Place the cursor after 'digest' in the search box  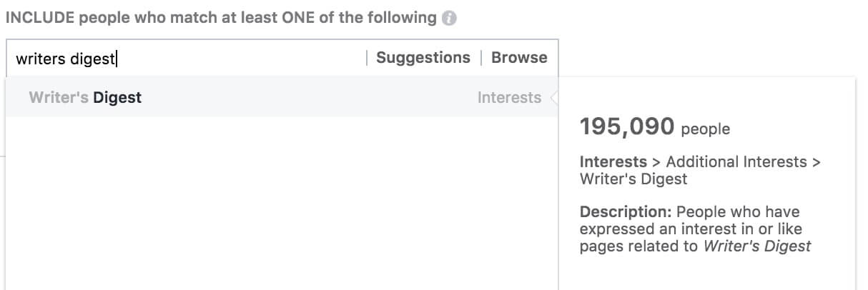coord(117,59)
